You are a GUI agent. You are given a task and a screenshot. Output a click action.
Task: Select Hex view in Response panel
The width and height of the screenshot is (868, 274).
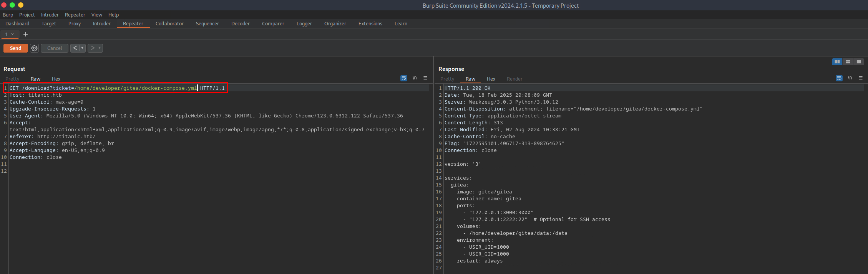click(x=491, y=79)
